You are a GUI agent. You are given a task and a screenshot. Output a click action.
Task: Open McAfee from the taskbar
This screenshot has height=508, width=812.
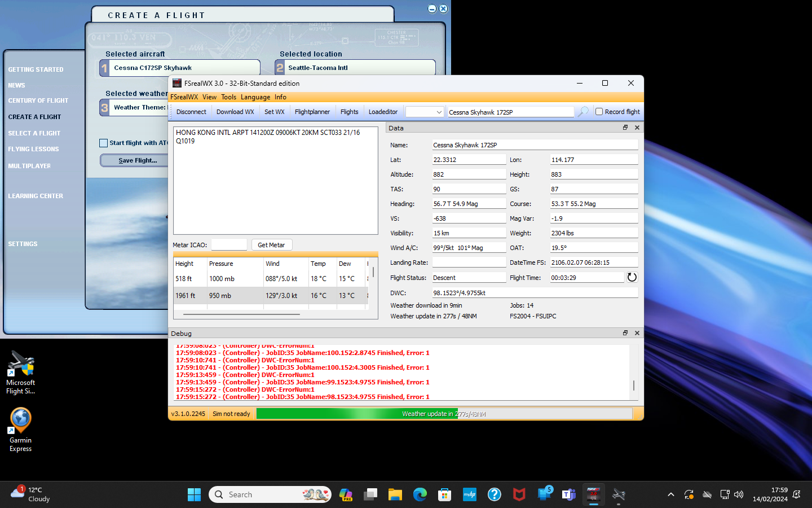(x=519, y=494)
